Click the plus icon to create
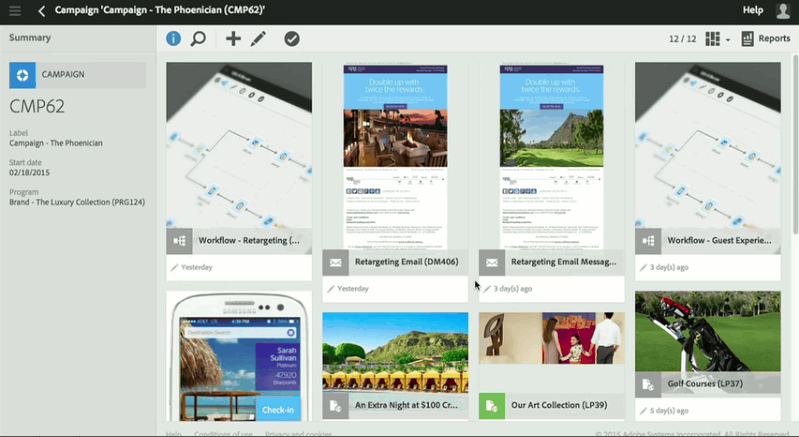 [x=233, y=39]
